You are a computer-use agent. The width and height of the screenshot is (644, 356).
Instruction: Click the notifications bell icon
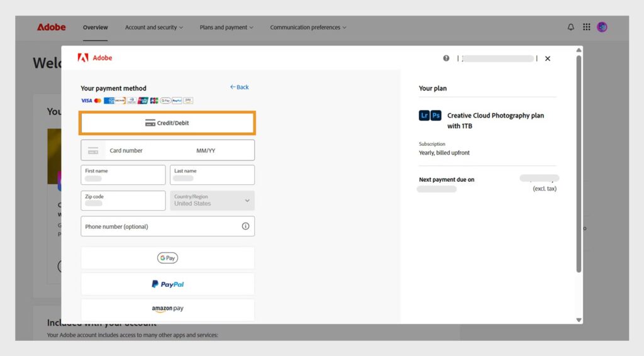coord(571,27)
